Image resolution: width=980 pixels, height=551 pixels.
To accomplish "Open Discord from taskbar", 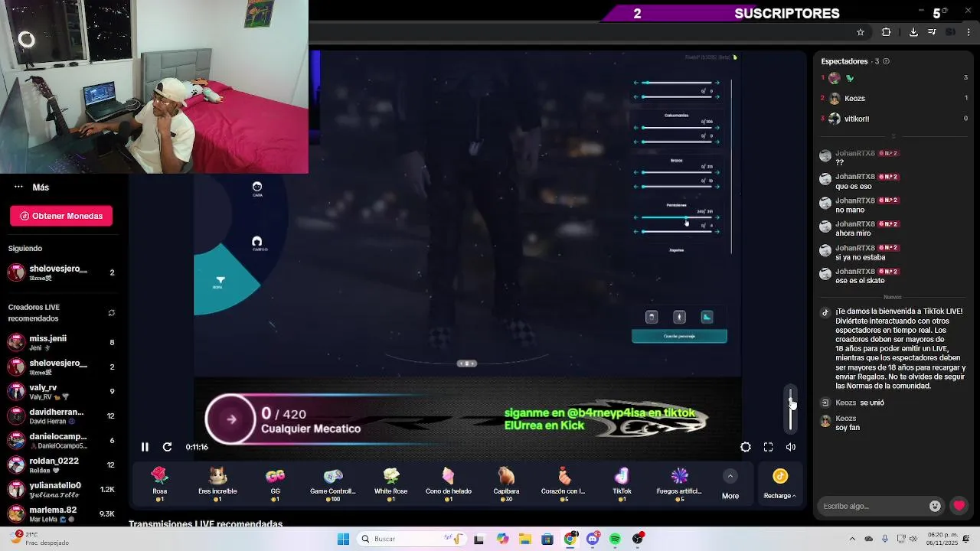I will tap(593, 539).
